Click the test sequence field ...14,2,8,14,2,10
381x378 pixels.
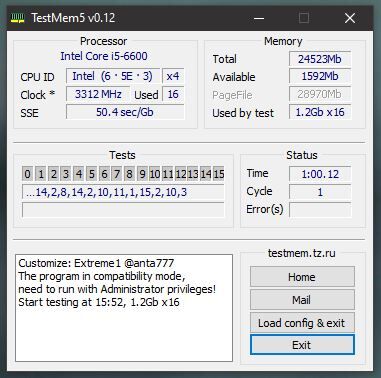[123, 192]
